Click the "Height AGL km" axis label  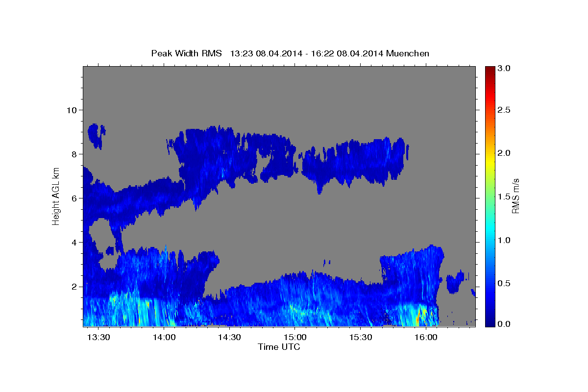click(56, 196)
